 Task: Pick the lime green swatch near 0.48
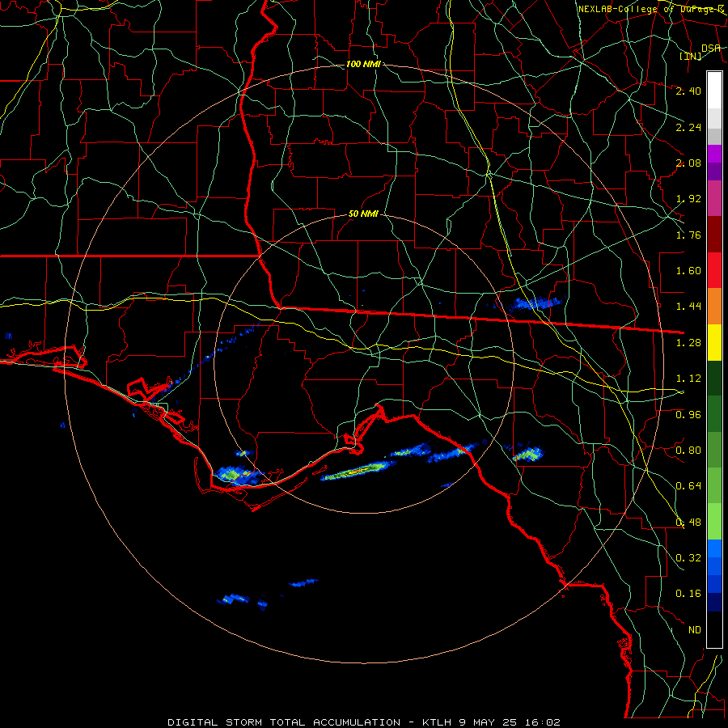(714, 522)
